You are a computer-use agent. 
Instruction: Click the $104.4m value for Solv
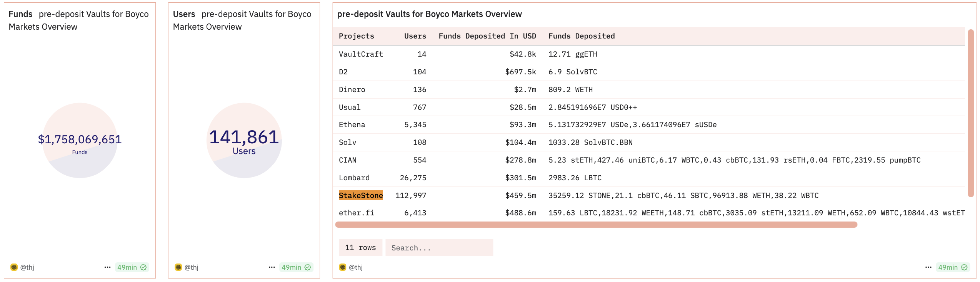tap(520, 142)
